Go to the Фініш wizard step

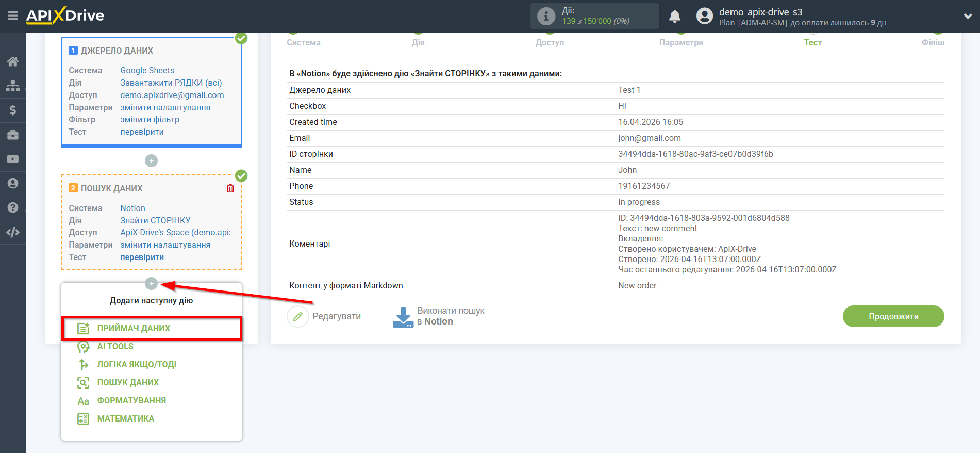tap(933, 42)
